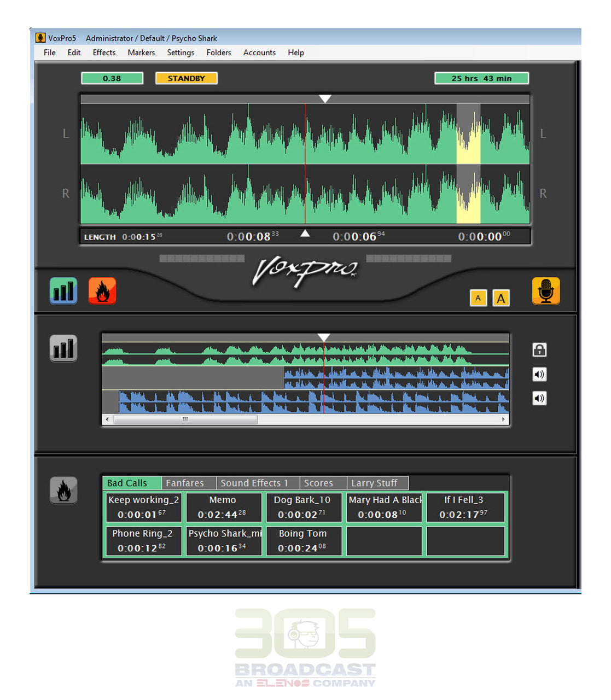Click the bottom white cursor triangle under waveform
The image size is (611, 700).
[x=305, y=234]
